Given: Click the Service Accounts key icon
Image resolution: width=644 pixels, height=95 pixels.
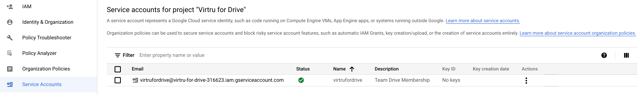Looking at the screenshot, I should pos(10,84).
